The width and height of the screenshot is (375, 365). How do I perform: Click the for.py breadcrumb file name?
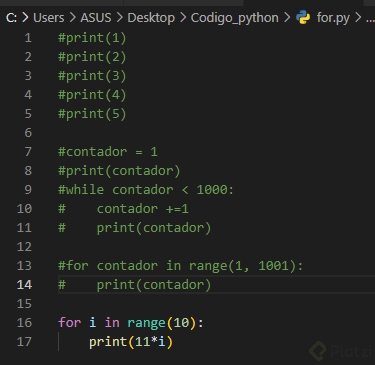[x=333, y=18]
